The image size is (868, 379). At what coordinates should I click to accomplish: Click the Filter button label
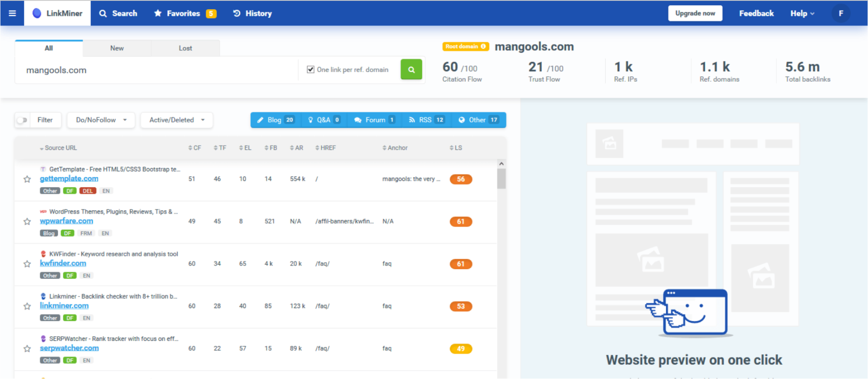pos(45,120)
